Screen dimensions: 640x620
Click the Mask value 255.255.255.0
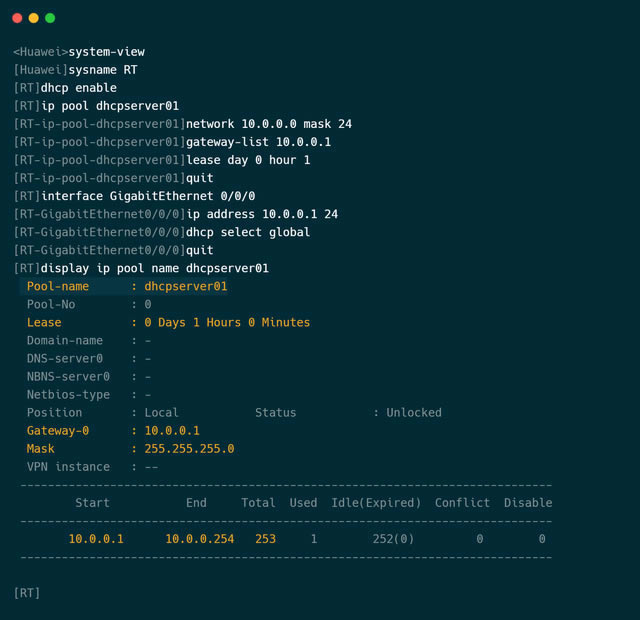tap(189, 448)
